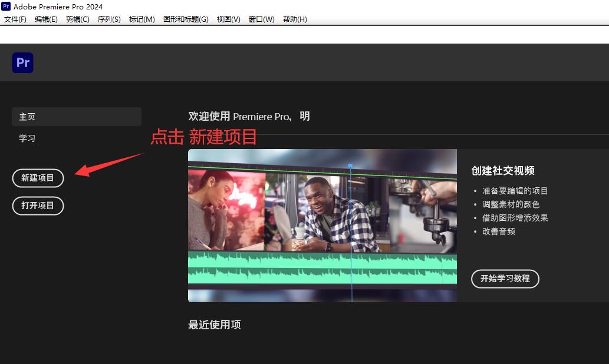Click the 改善音频 bullet text
Image resolution: width=609 pixels, height=364 pixels.
499,231
